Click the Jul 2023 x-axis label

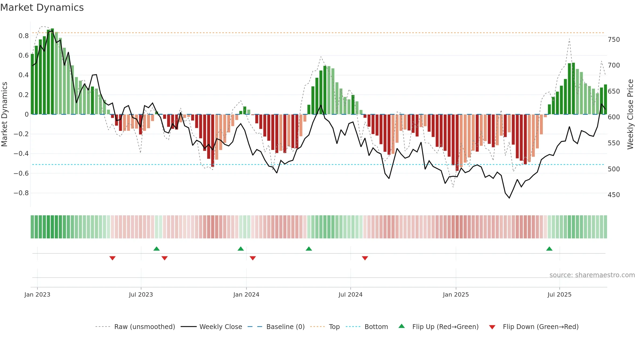141,294
